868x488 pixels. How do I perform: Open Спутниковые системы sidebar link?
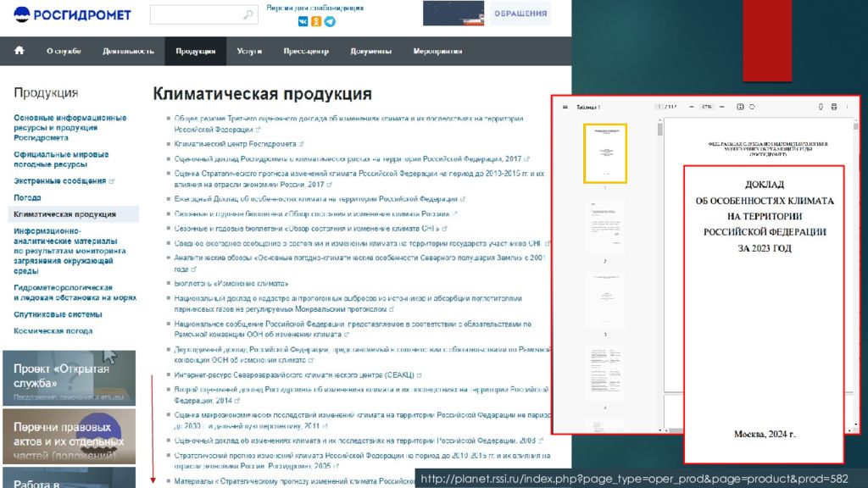58,314
